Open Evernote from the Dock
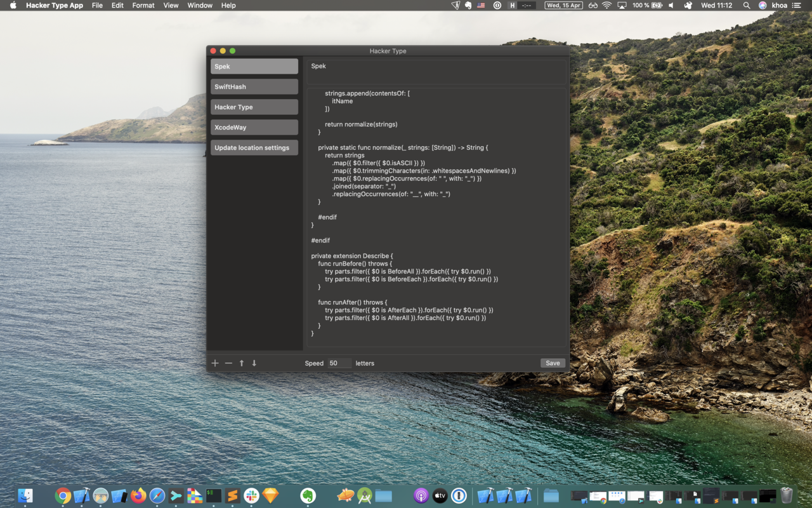812x508 pixels. (x=308, y=495)
